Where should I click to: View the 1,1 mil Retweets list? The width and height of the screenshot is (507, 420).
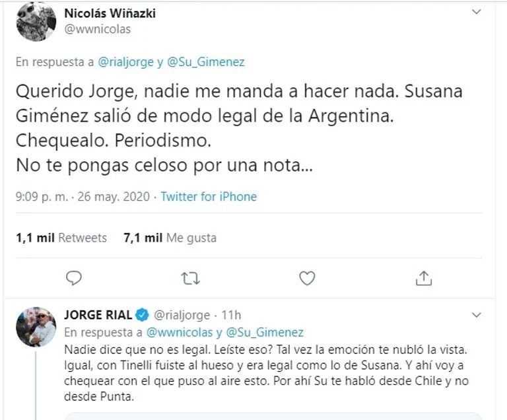[x=61, y=238]
